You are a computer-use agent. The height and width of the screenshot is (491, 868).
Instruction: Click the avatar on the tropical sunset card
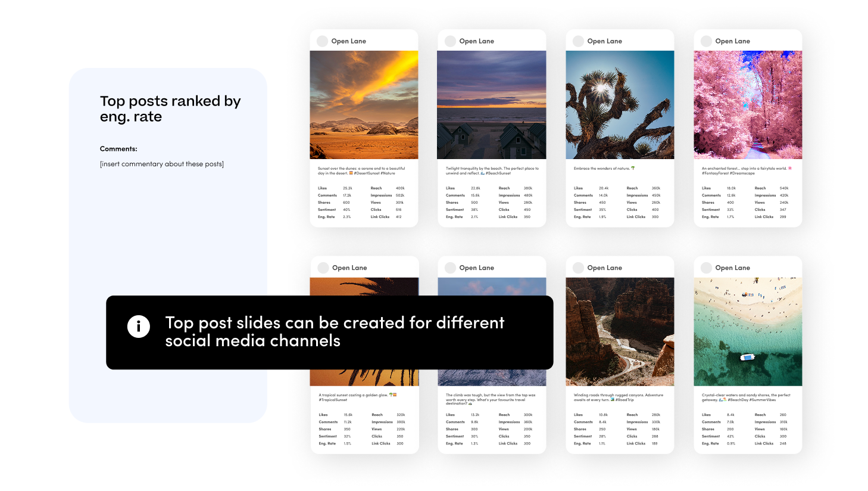tap(323, 268)
